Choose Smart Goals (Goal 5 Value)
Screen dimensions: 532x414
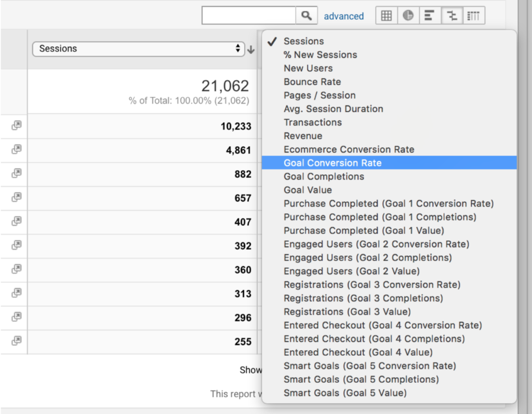point(345,393)
